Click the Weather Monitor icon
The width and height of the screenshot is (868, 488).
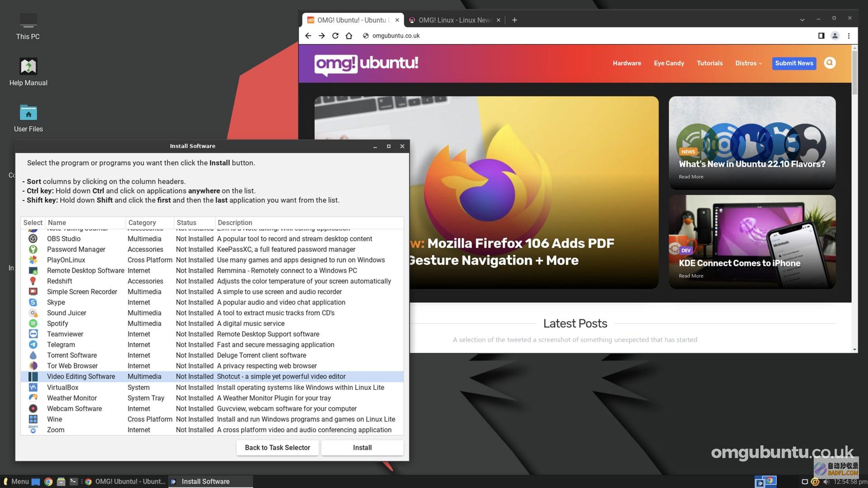[33, 398]
